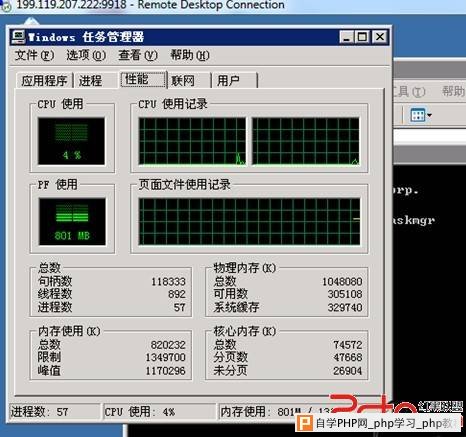Close the Task Manager window

click(x=380, y=37)
